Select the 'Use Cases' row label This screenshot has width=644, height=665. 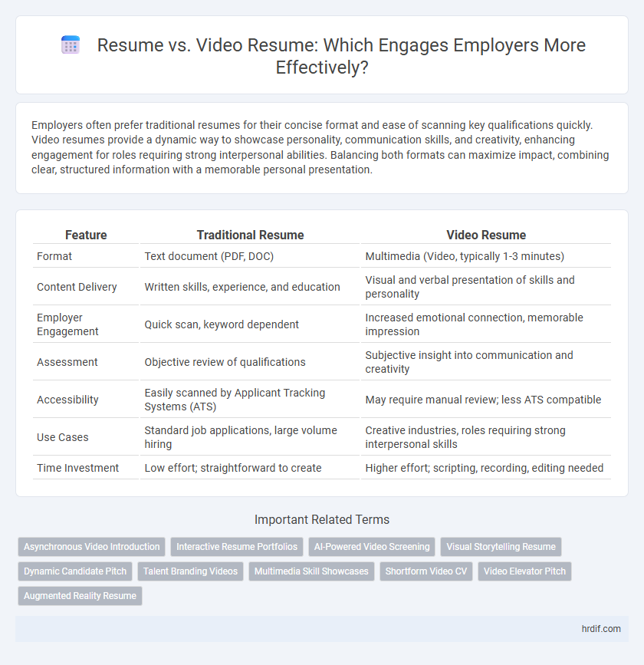63,437
